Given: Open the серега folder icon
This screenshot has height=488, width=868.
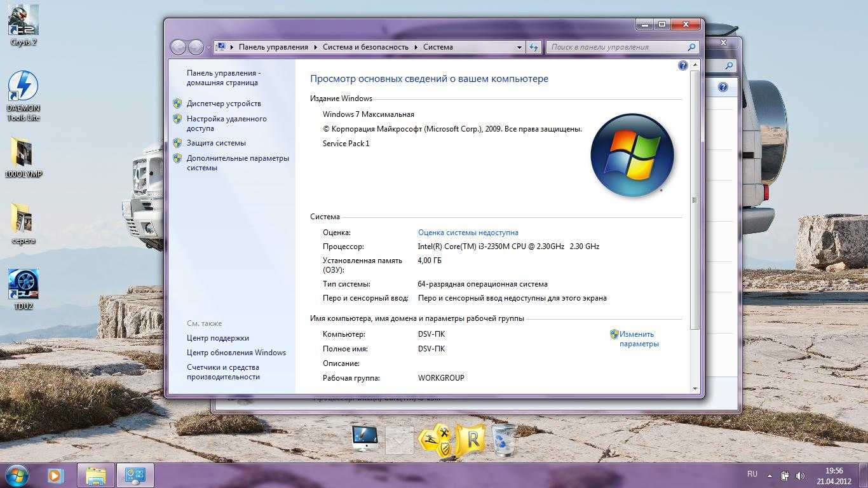Looking at the screenshot, I should (x=24, y=224).
